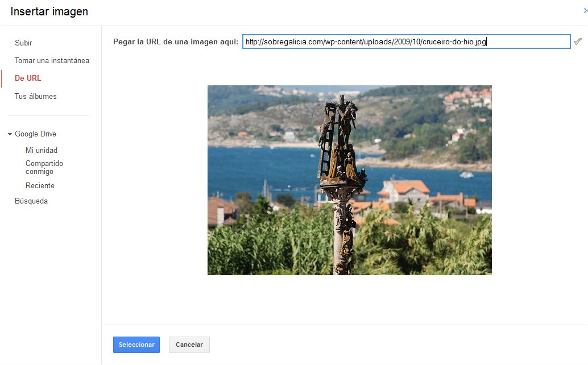Select the De URL option
Image resolution: width=588 pixels, height=365 pixels.
pos(28,78)
